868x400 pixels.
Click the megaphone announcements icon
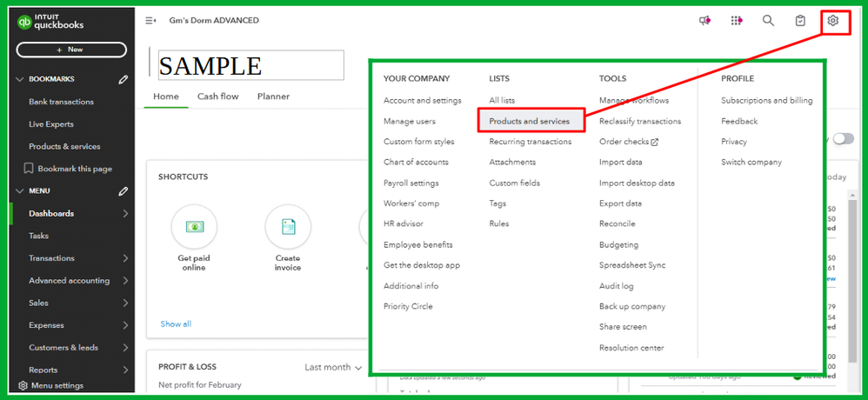(x=704, y=21)
